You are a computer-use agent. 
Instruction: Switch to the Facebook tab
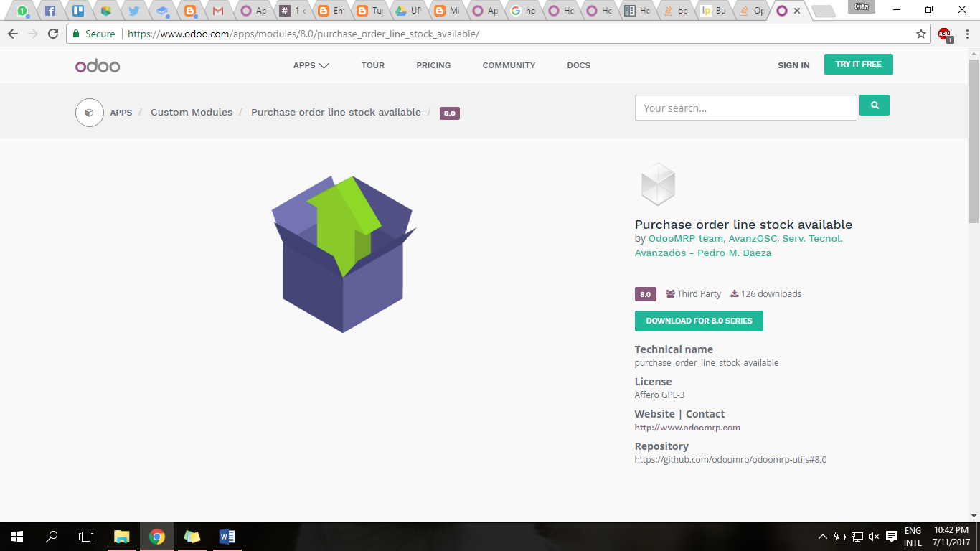click(x=50, y=11)
